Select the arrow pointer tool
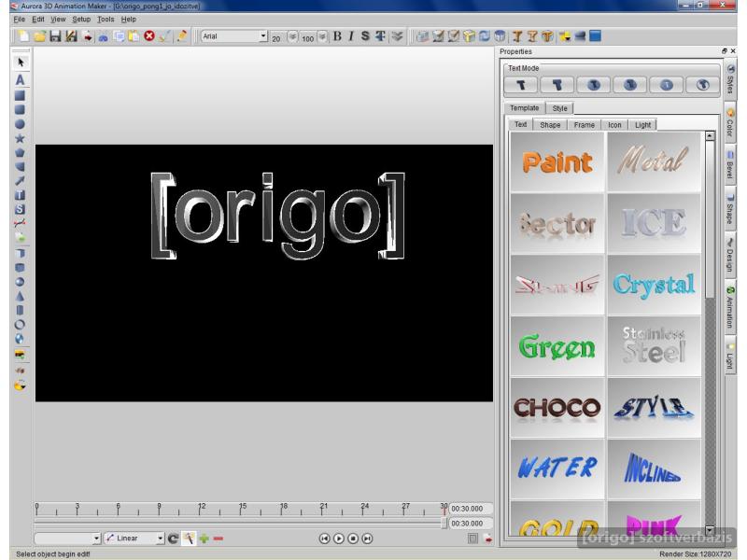This screenshot has width=747, height=560. click(x=21, y=62)
